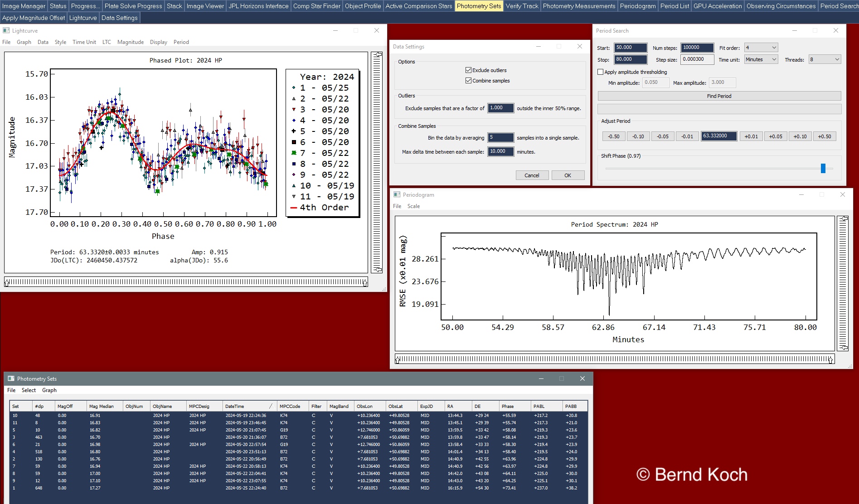Switch to the Image Manager tab
This screenshot has height=504, width=859.
(24, 6)
